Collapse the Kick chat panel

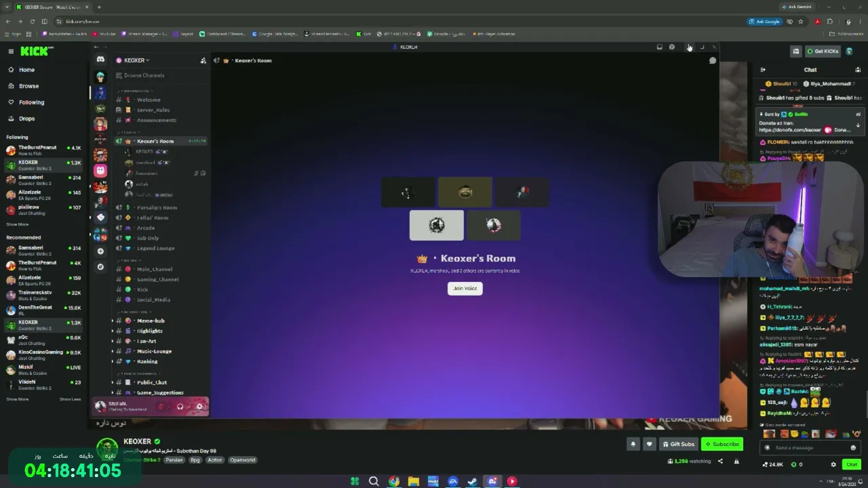[x=763, y=70]
